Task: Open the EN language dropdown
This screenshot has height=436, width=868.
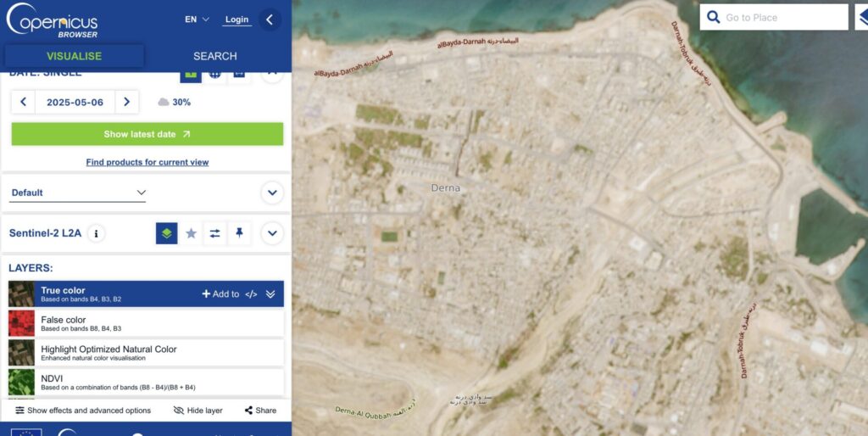Action: 197,20
